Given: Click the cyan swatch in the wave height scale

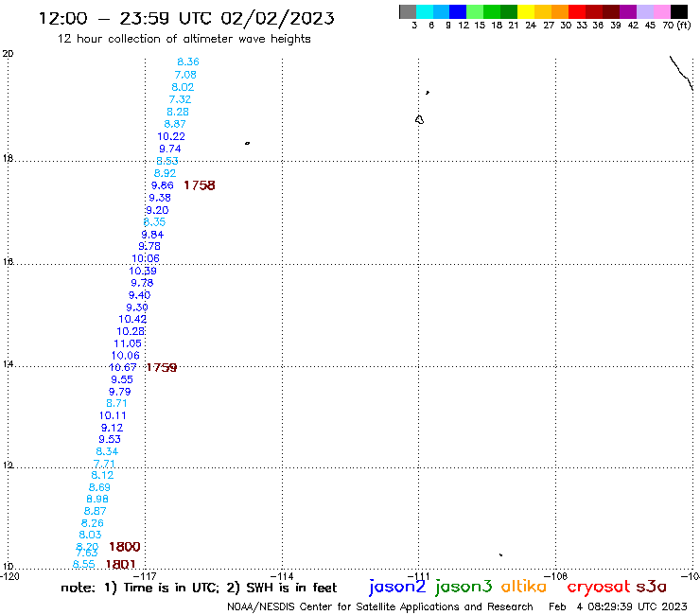Looking at the screenshot, I should click(425, 11).
